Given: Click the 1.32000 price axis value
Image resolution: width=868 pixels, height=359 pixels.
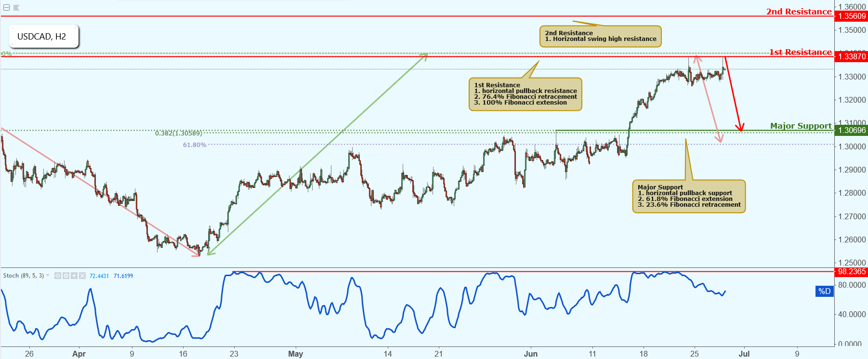Looking at the screenshot, I should [x=852, y=100].
